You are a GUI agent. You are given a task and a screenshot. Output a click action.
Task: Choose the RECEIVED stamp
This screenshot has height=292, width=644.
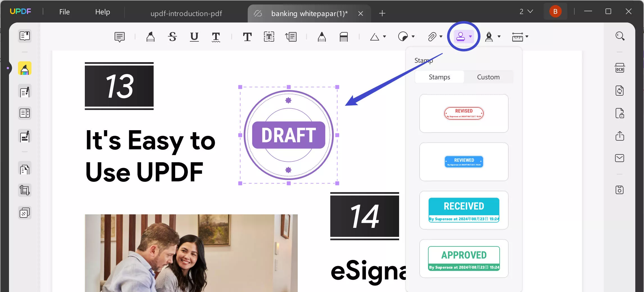tap(464, 210)
